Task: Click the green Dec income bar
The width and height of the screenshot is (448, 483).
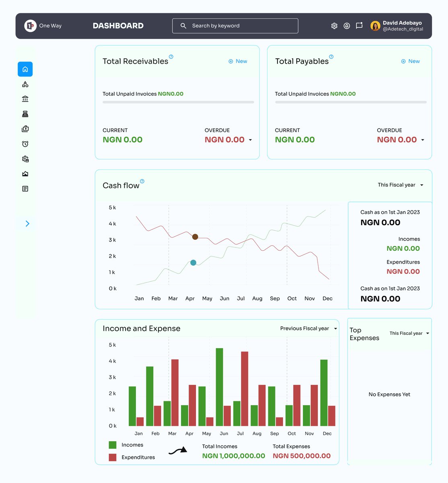Action: pos(324,393)
